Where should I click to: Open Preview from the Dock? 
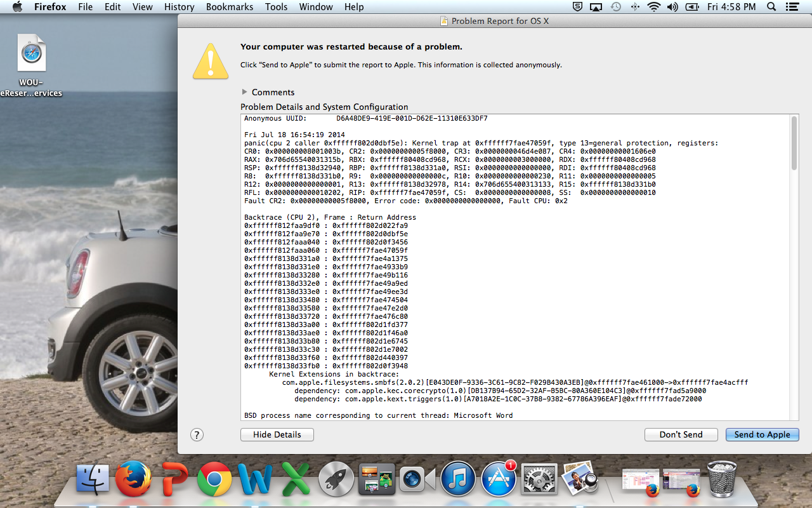(x=579, y=478)
